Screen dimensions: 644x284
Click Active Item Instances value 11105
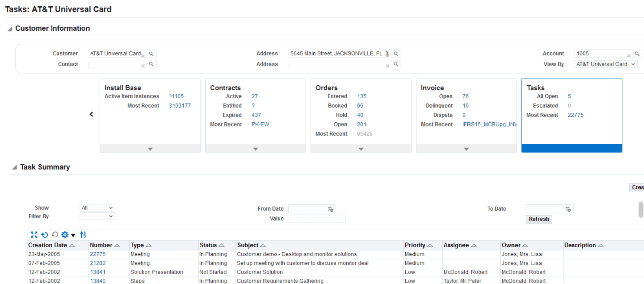(x=176, y=96)
